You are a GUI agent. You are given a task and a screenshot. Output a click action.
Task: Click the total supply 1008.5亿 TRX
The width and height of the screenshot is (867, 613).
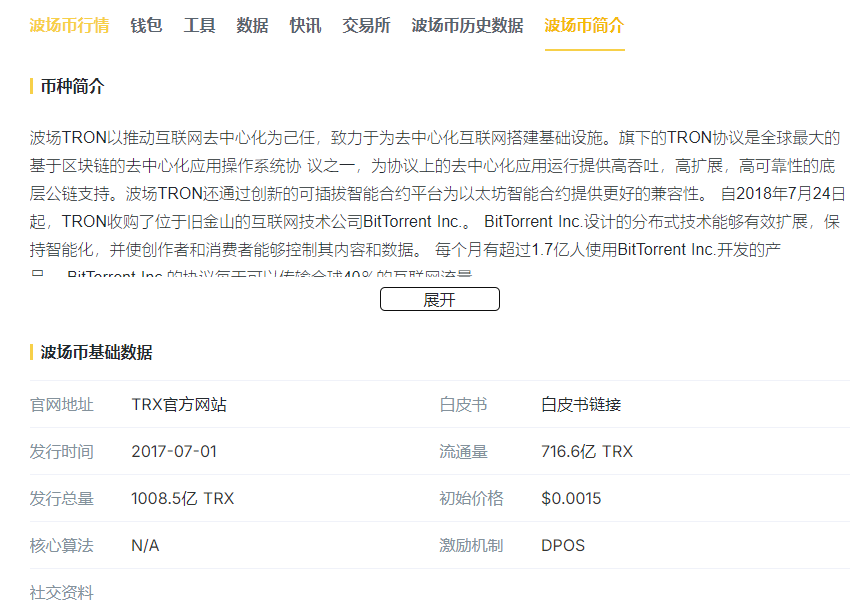[x=182, y=499]
